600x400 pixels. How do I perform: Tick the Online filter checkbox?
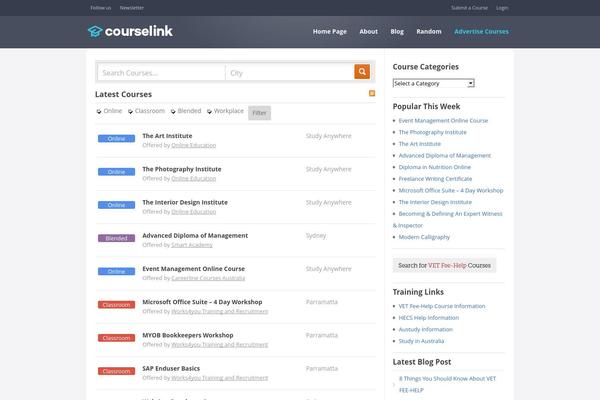tap(99, 111)
